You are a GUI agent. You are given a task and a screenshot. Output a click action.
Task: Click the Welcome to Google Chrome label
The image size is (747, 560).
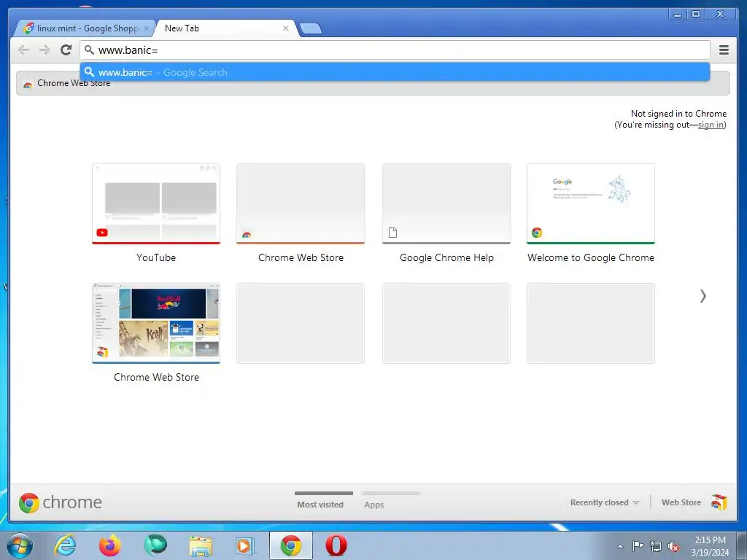click(591, 257)
